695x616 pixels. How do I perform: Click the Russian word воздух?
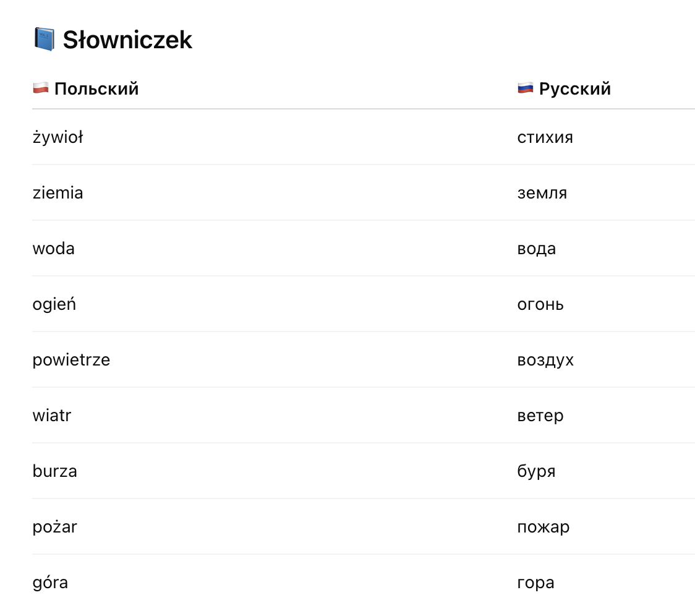tap(545, 361)
